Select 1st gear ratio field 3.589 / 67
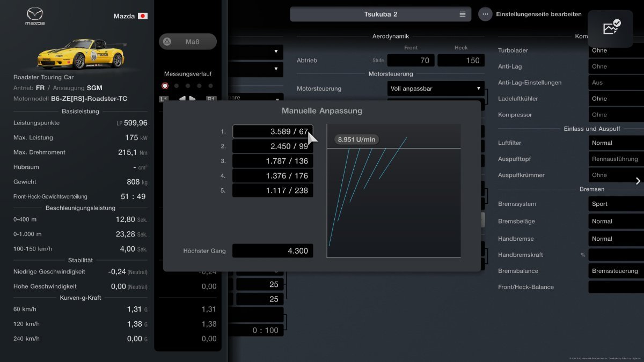 click(273, 131)
